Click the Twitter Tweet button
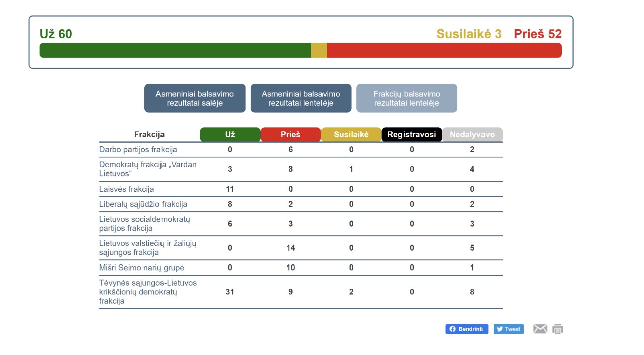 (x=508, y=329)
